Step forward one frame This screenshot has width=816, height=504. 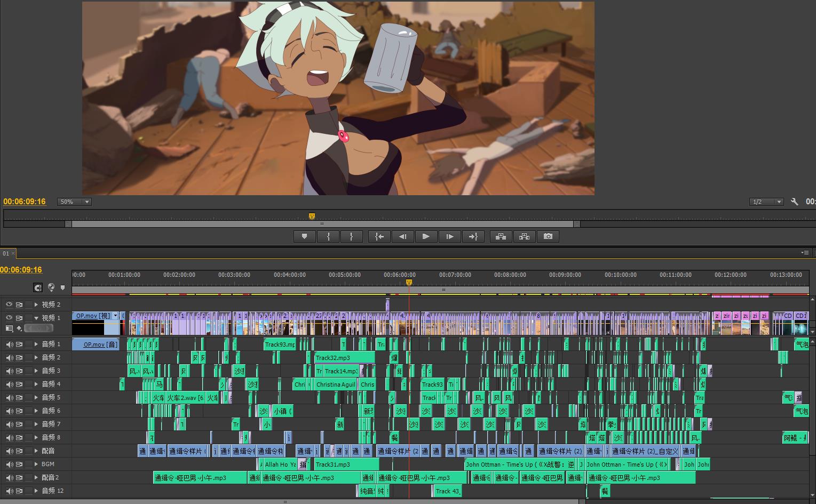tap(449, 236)
